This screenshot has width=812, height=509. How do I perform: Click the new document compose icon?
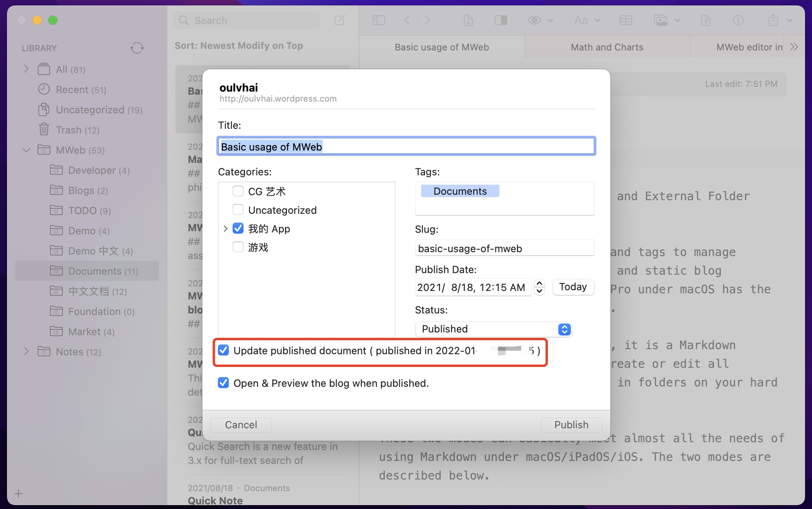tap(339, 20)
